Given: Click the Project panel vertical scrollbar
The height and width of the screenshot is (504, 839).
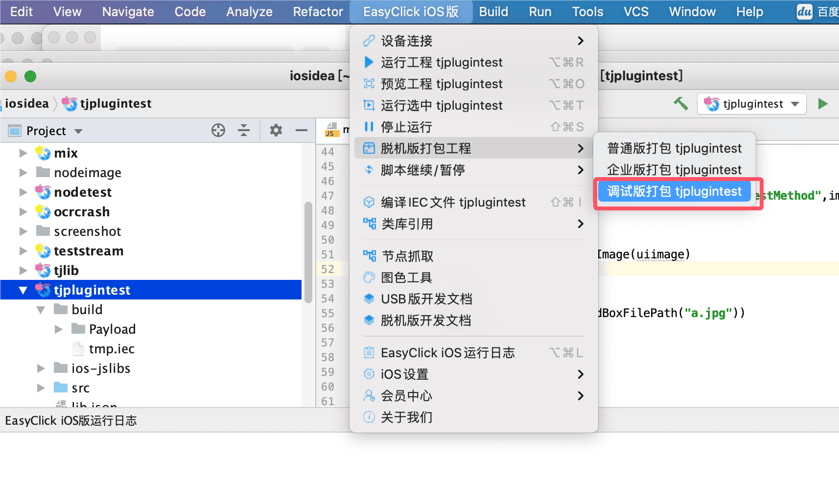Looking at the screenshot, I should click(308, 252).
